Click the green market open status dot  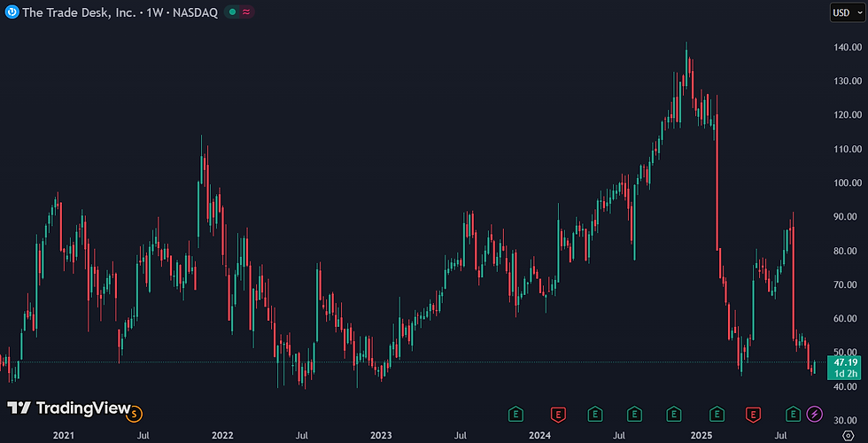[232, 12]
